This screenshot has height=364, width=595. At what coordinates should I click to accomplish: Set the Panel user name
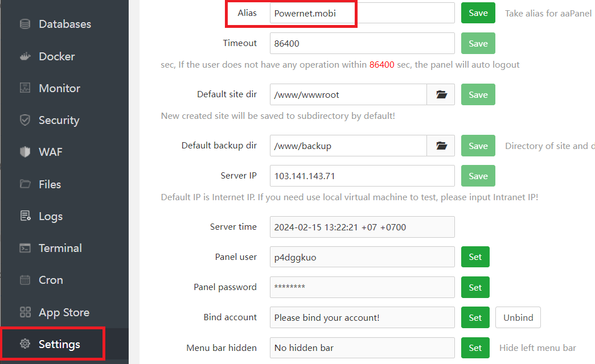[475, 257]
